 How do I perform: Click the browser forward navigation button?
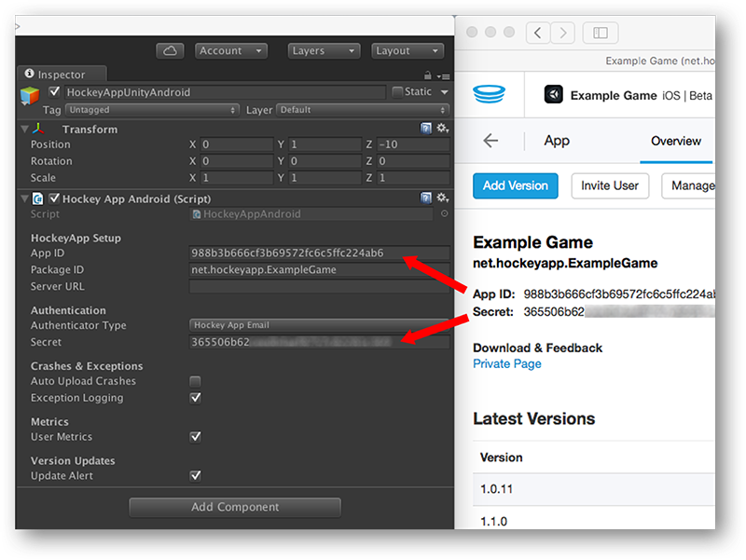tap(563, 33)
